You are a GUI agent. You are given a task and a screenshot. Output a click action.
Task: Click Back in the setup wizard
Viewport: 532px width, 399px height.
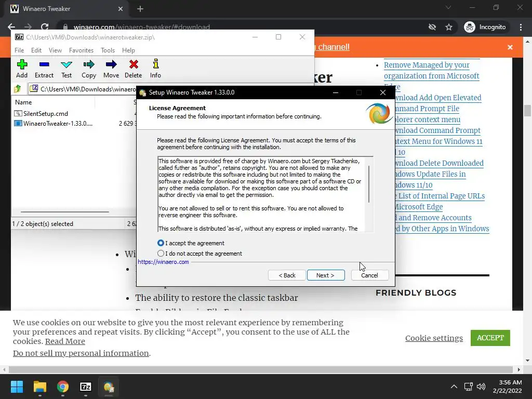click(x=287, y=275)
